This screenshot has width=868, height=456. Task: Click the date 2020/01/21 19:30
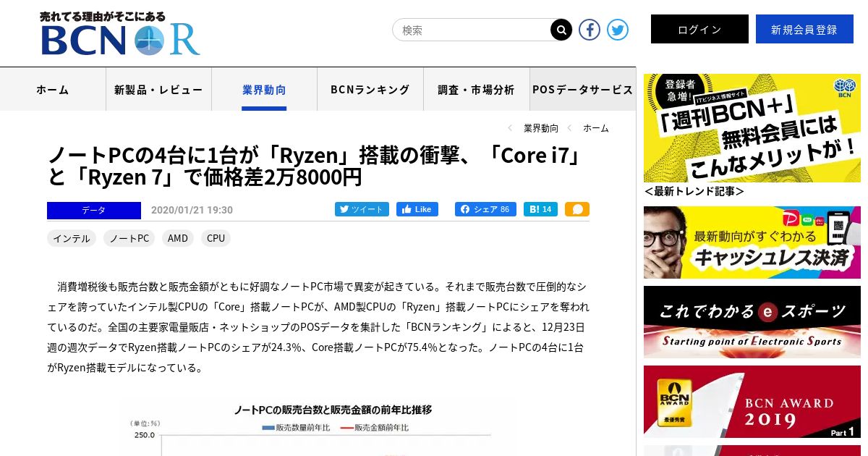tap(192, 210)
